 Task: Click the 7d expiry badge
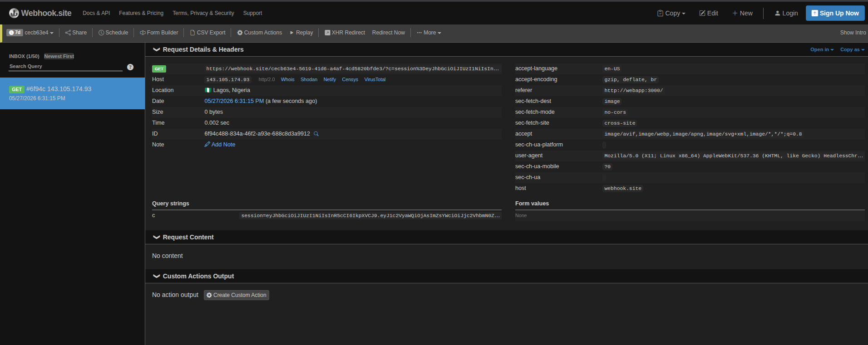tap(15, 33)
